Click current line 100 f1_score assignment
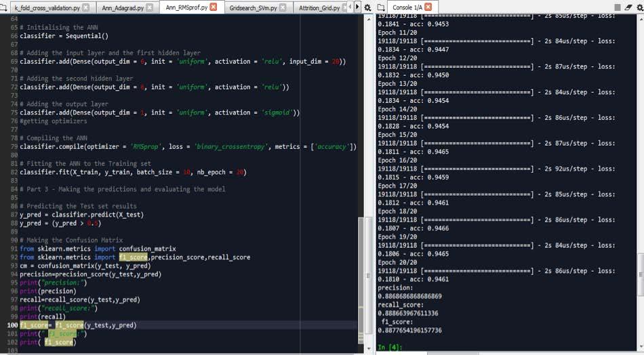 [x=78, y=325]
